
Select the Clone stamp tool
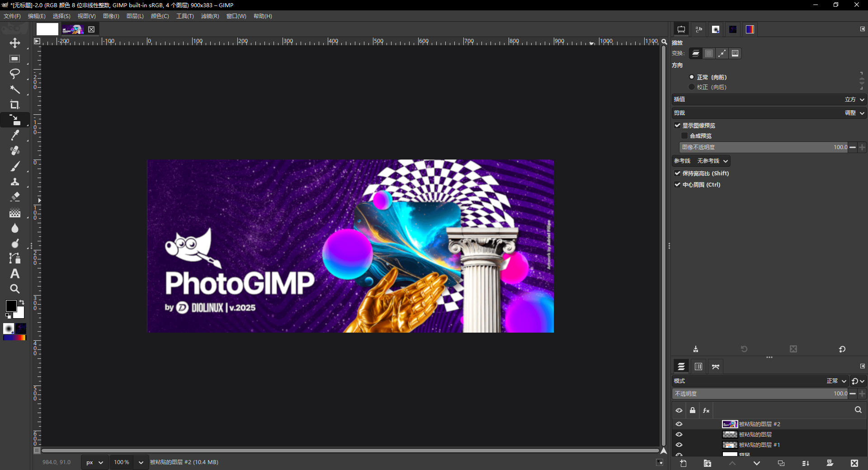15,182
